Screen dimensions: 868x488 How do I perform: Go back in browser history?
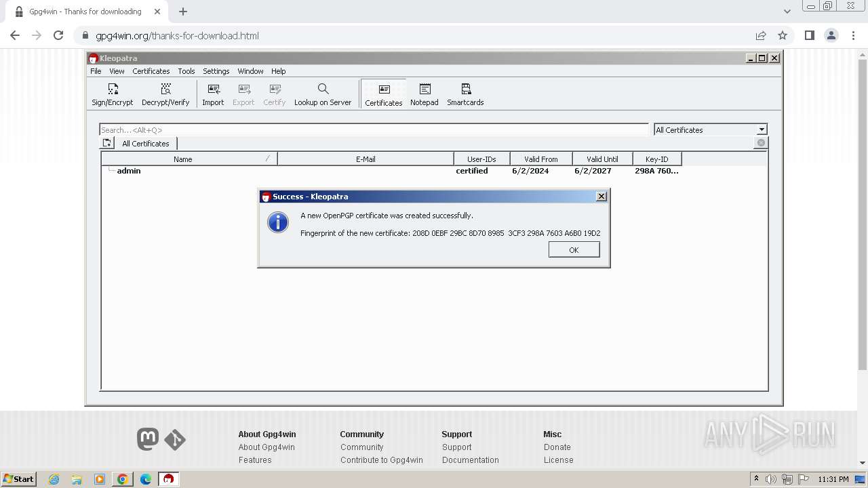click(x=15, y=35)
